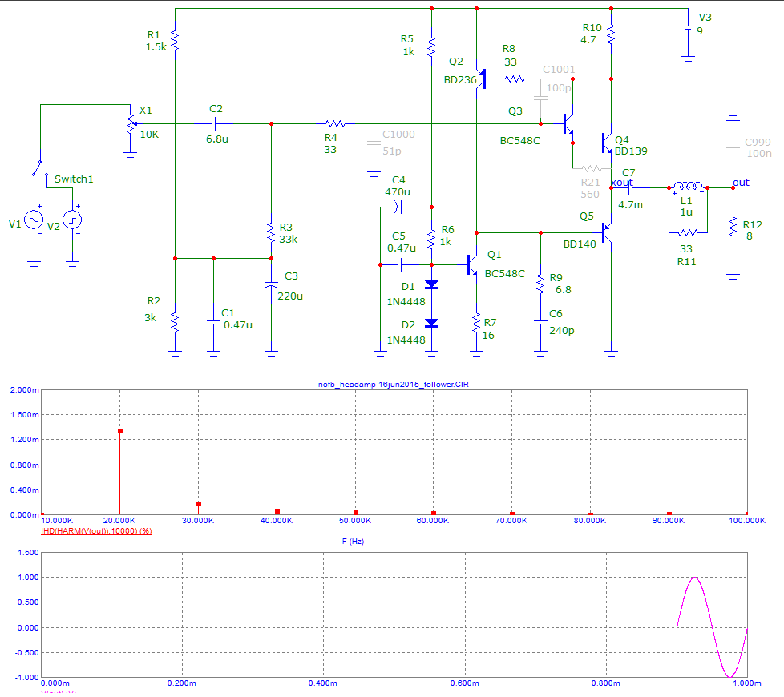
Task: Click the D2 1N4448 diode symbol
Action: click(431, 324)
